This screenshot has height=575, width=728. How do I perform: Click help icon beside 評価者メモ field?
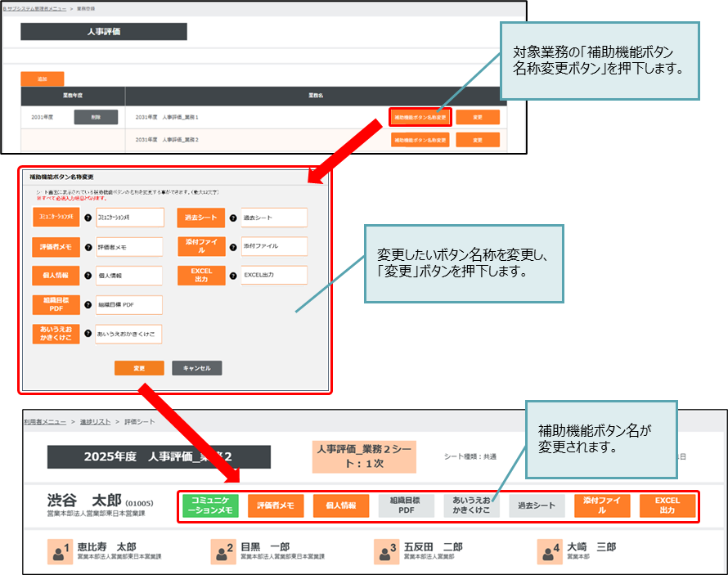coord(88,246)
